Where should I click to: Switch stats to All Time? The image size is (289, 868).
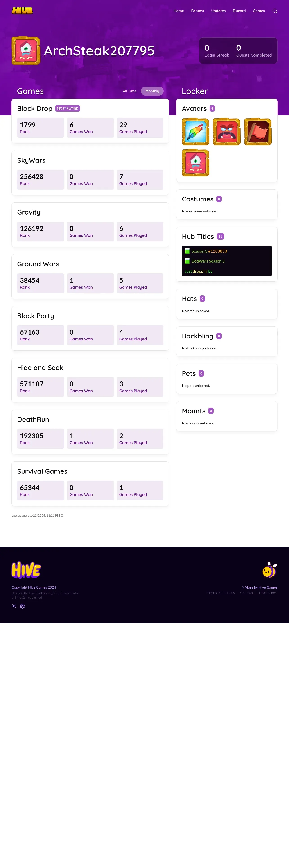[129, 91]
